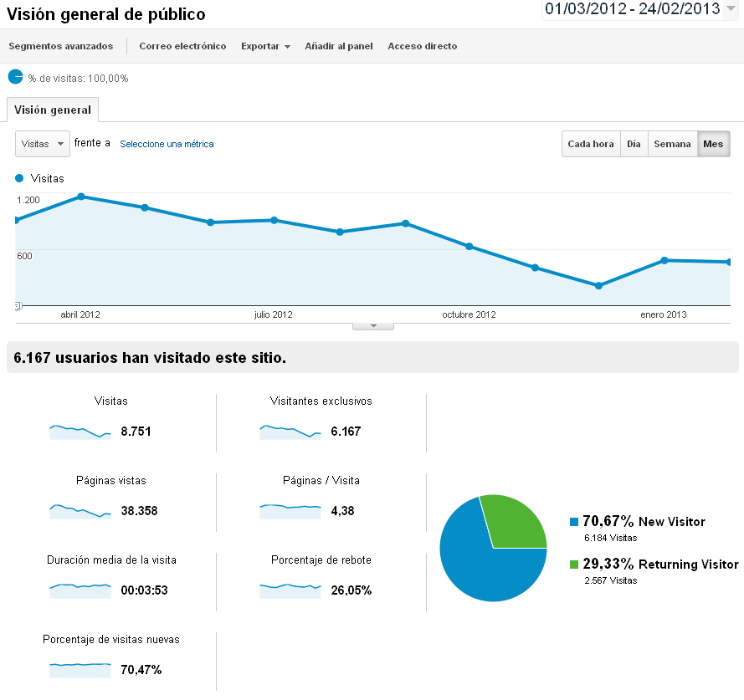
Task: Click the blue % de visitas segment icon
Action: pyautogui.click(x=16, y=77)
